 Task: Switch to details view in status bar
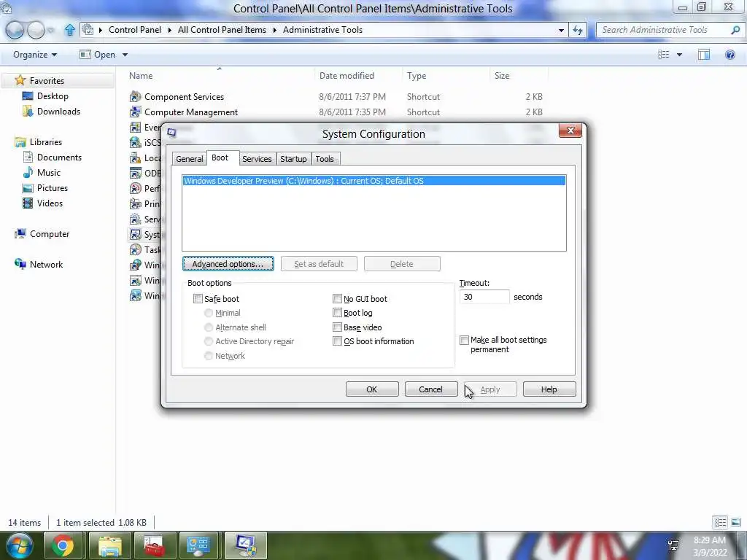pos(720,522)
